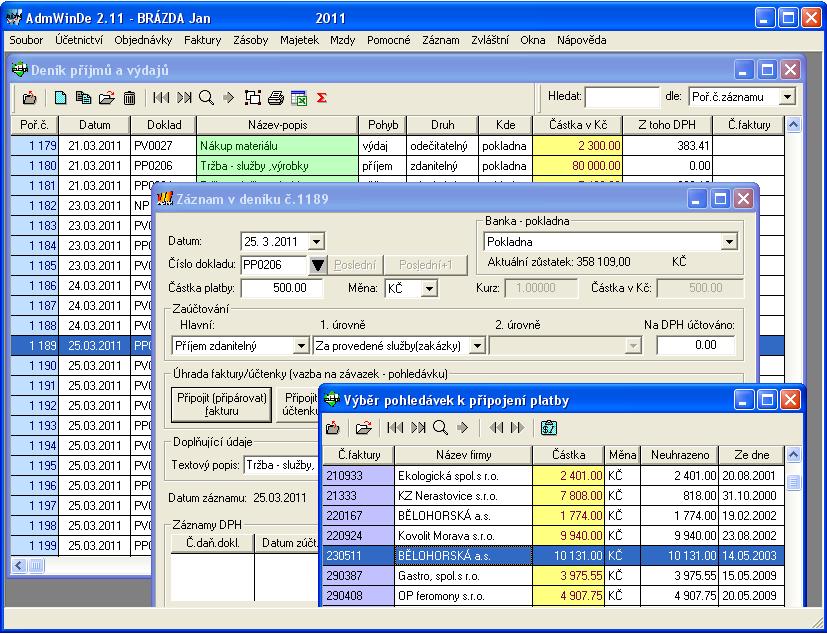Expand the Měna currency combo box
This screenshot has width=827, height=634.
(x=429, y=289)
